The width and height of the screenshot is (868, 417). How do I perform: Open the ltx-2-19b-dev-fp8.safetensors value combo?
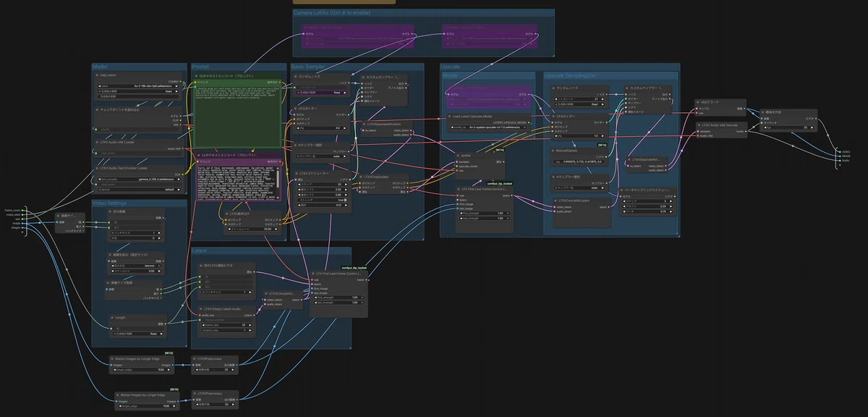pyautogui.click(x=138, y=86)
